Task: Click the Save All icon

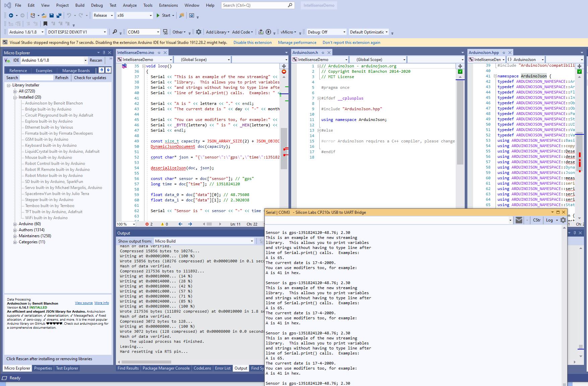Action: 59,15
